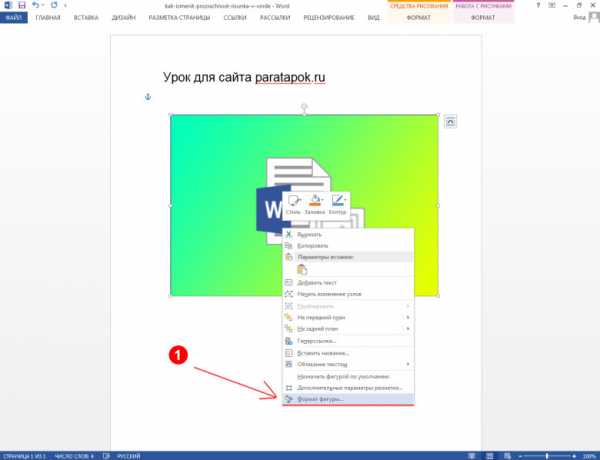Choose Копировать from the context menu

[348, 246]
